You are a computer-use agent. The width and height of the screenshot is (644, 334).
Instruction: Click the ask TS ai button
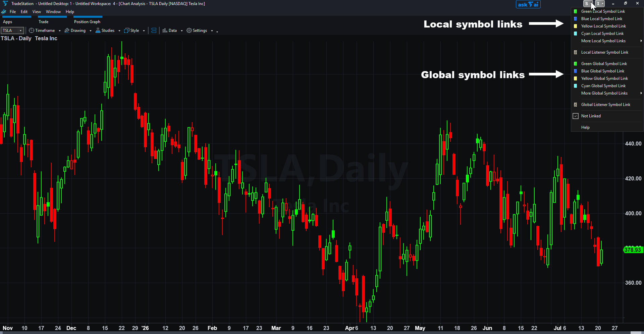point(528,4)
